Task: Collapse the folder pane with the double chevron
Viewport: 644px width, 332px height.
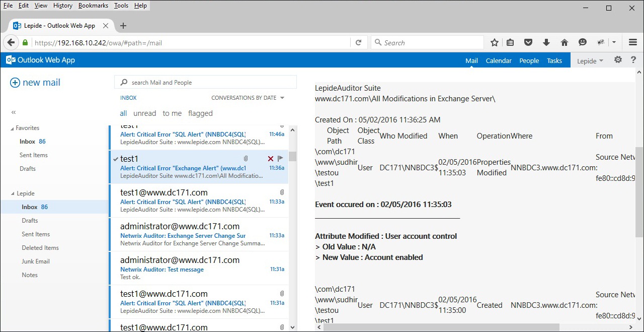Action: pyautogui.click(x=13, y=112)
